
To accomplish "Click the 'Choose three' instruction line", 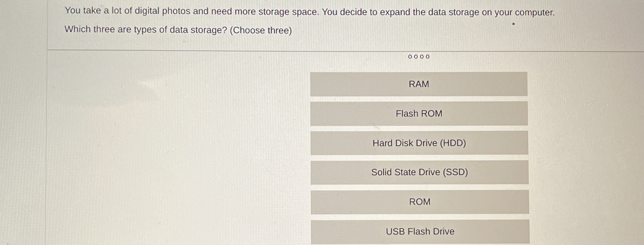I will [x=178, y=30].
